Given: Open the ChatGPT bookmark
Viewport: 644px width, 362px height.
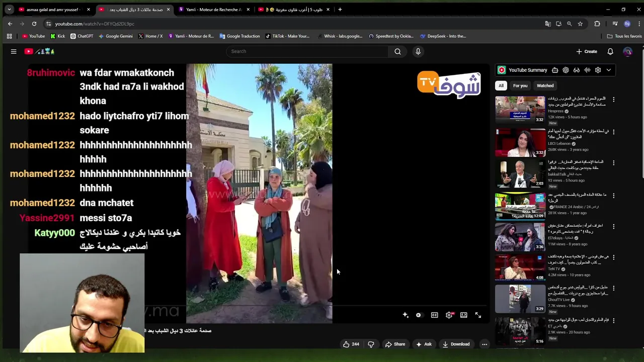Looking at the screenshot, I should tap(82, 36).
